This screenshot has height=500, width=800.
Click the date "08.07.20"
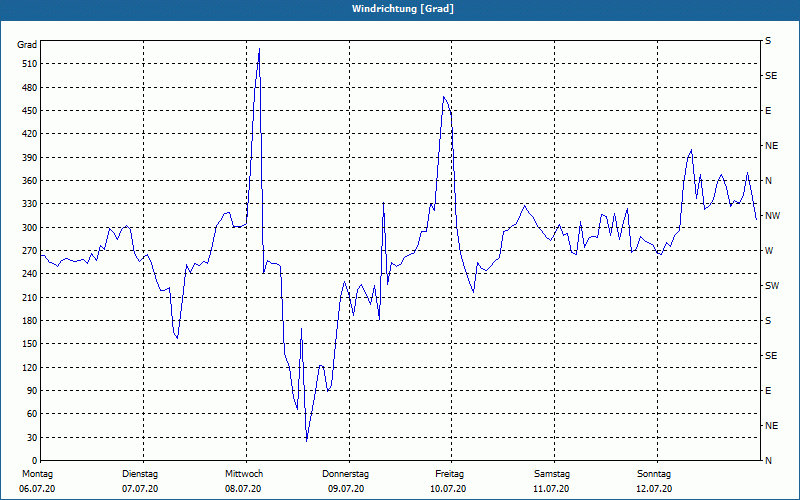click(243, 489)
